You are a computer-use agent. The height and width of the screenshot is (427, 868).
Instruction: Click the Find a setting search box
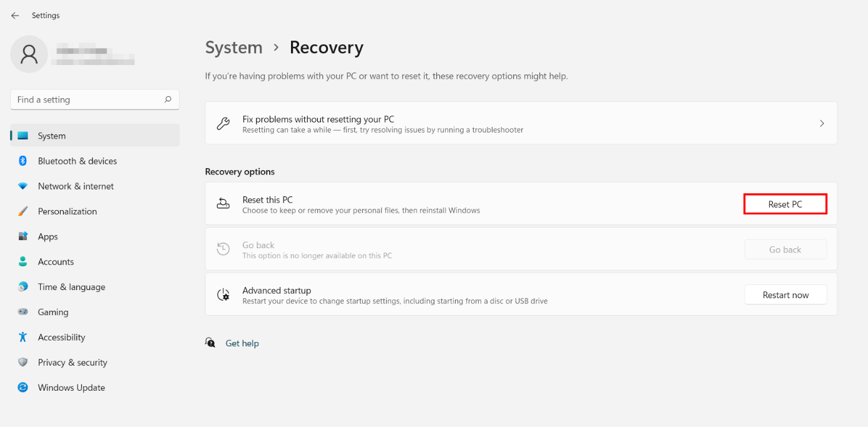coord(95,99)
